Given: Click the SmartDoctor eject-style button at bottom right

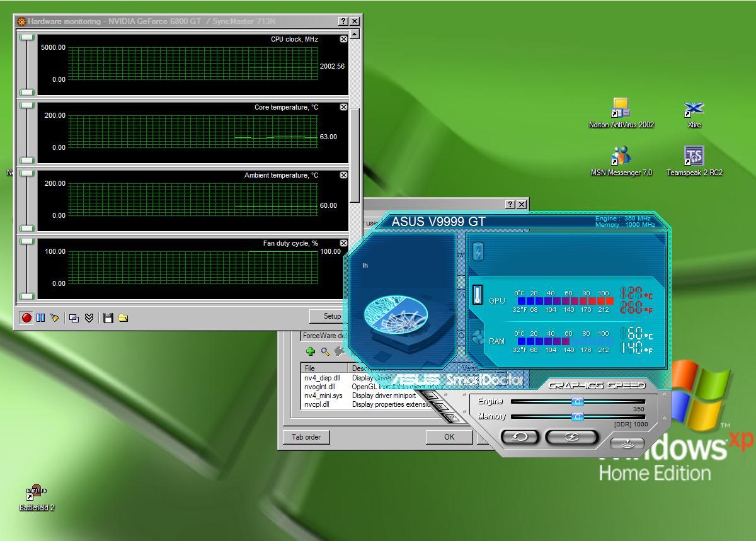Looking at the screenshot, I should point(627,443).
